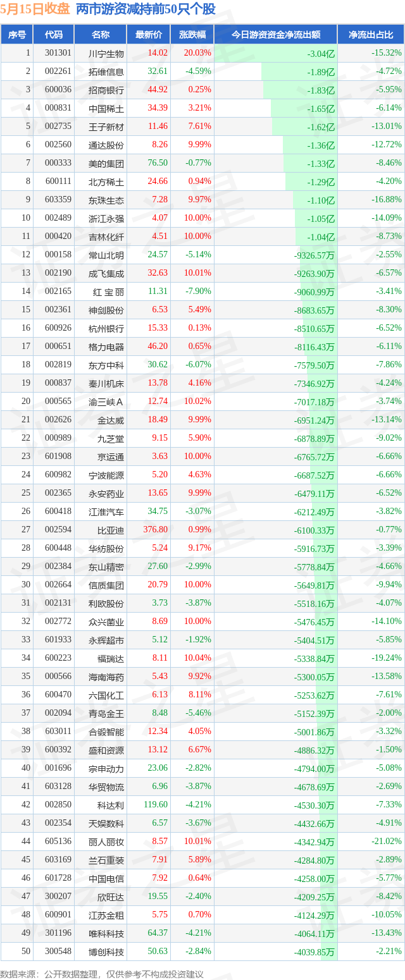This screenshot has width=405, height=980.
Task: Click stock name 江苏金租
Action: pos(106,915)
